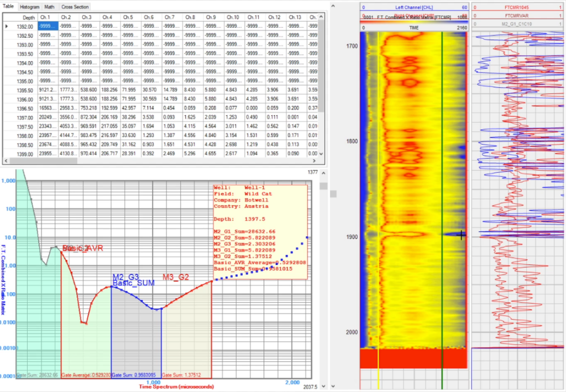Image resolution: width=566 pixels, height=392 pixels.
Task: Click the gray splitter handle between panels
Action: pyautogui.click(x=333, y=194)
